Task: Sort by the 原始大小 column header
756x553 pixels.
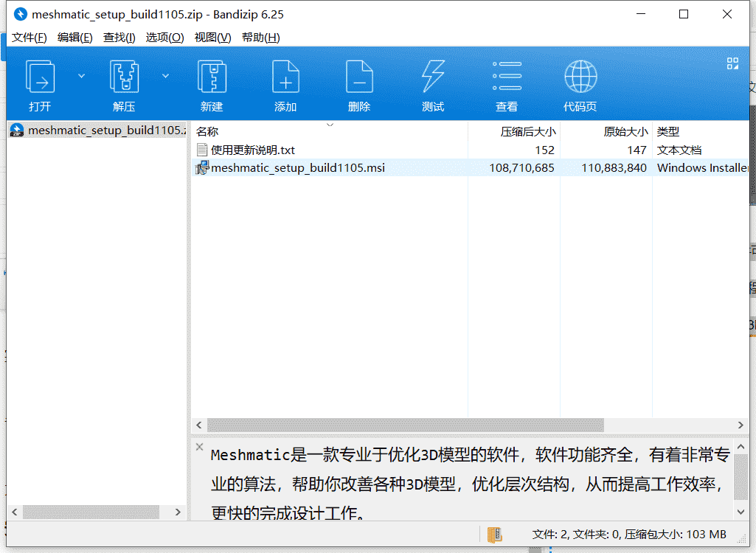Action: [x=625, y=131]
